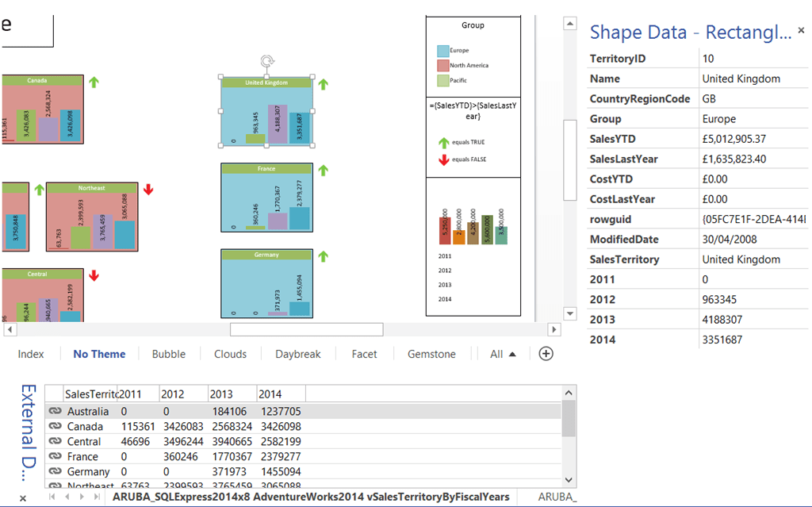
Task: Switch to the ARUBA_ data tab
Action: click(x=557, y=495)
